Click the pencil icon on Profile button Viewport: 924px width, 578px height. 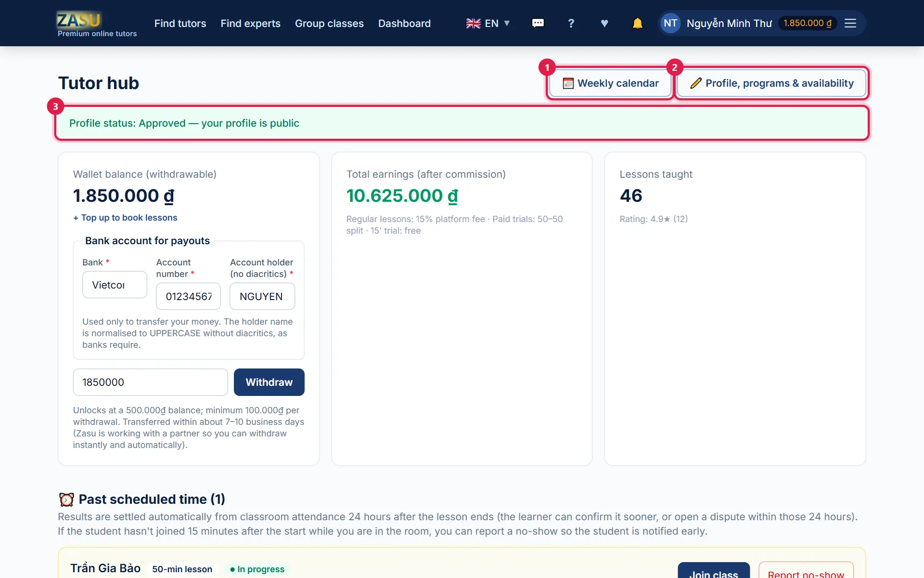[x=696, y=83]
